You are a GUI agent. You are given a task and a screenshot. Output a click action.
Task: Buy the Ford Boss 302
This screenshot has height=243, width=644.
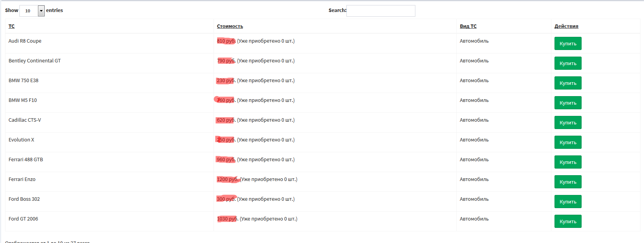(x=568, y=202)
